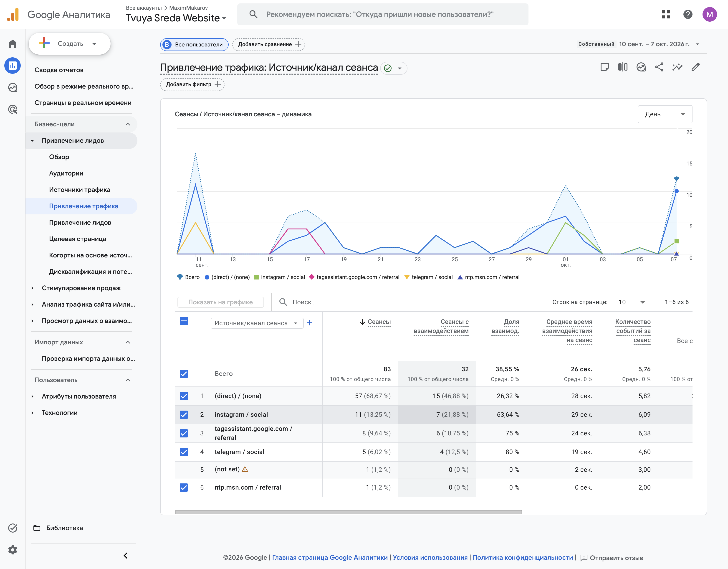Click the customize report pencil icon
Viewport: 728px width, 569px height.
coord(696,67)
